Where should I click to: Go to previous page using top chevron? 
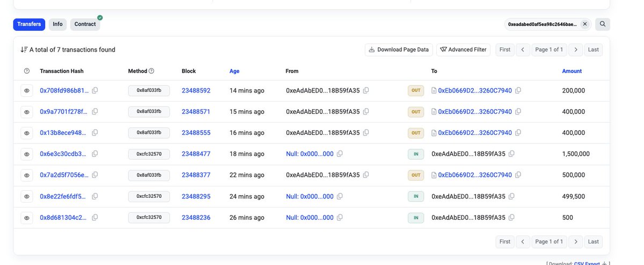coord(523,49)
